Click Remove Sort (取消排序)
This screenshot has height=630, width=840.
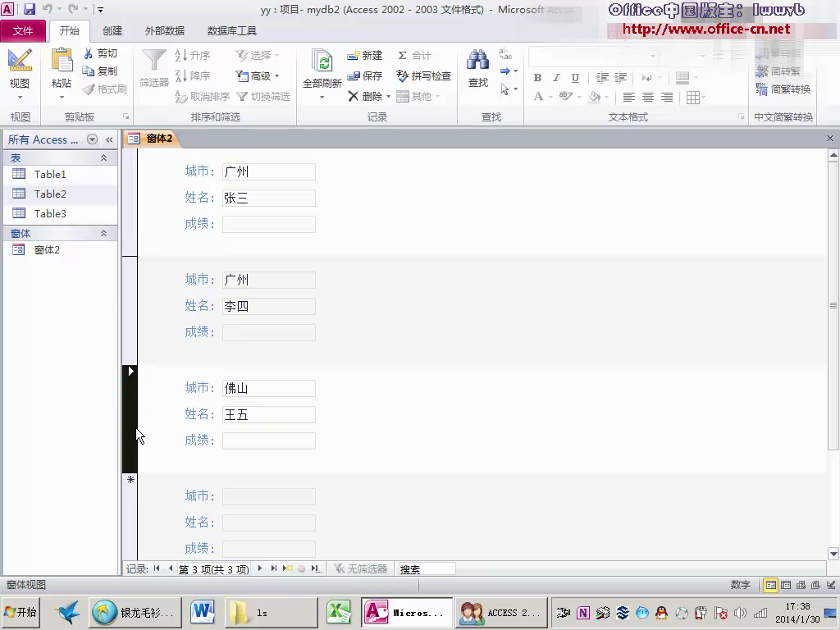pyautogui.click(x=202, y=97)
